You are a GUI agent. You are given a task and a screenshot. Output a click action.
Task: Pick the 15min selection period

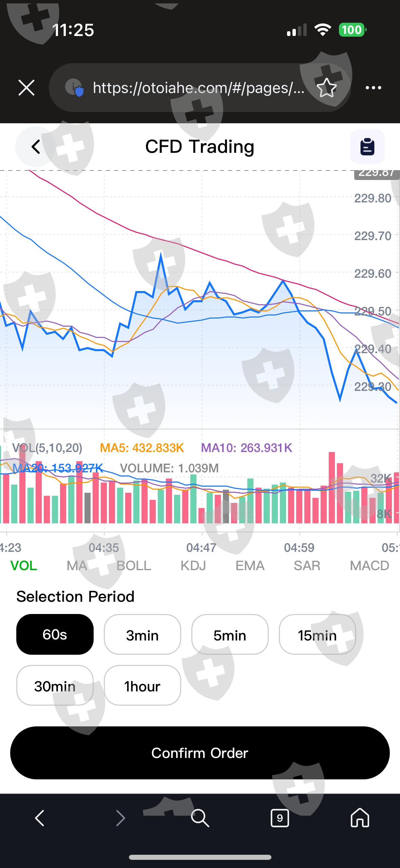(x=317, y=634)
